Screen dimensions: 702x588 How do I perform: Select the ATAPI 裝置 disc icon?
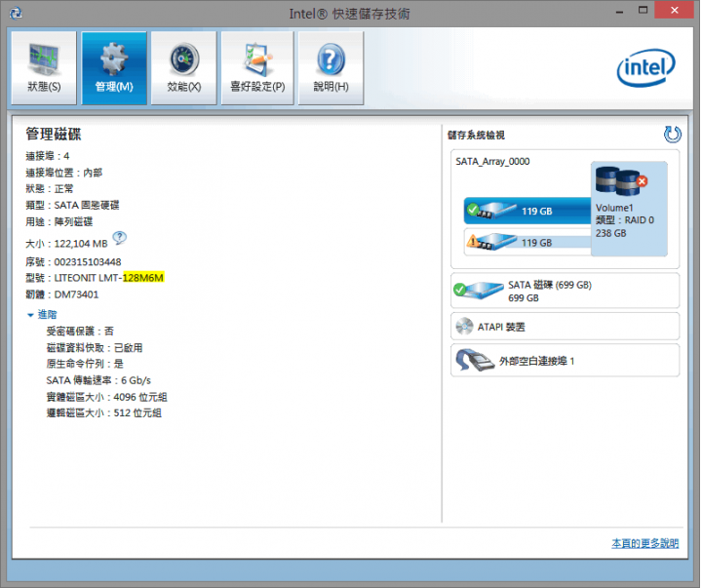pyautogui.click(x=464, y=327)
